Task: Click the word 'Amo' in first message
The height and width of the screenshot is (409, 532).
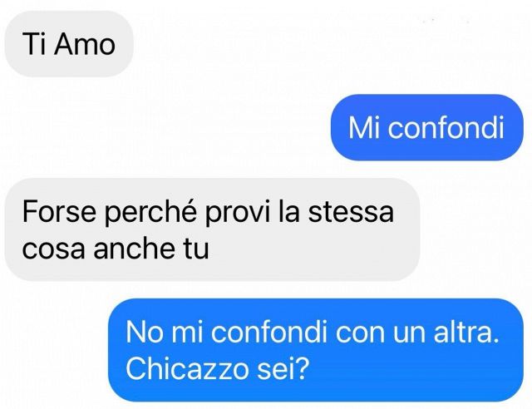Action: [x=85, y=44]
